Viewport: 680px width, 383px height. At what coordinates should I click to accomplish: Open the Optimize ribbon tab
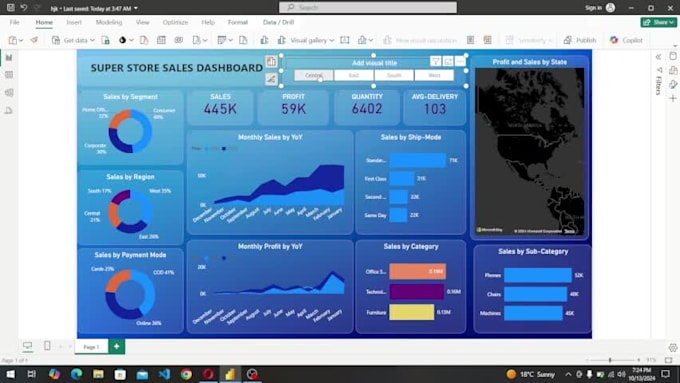pyautogui.click(x=175, y=22)
